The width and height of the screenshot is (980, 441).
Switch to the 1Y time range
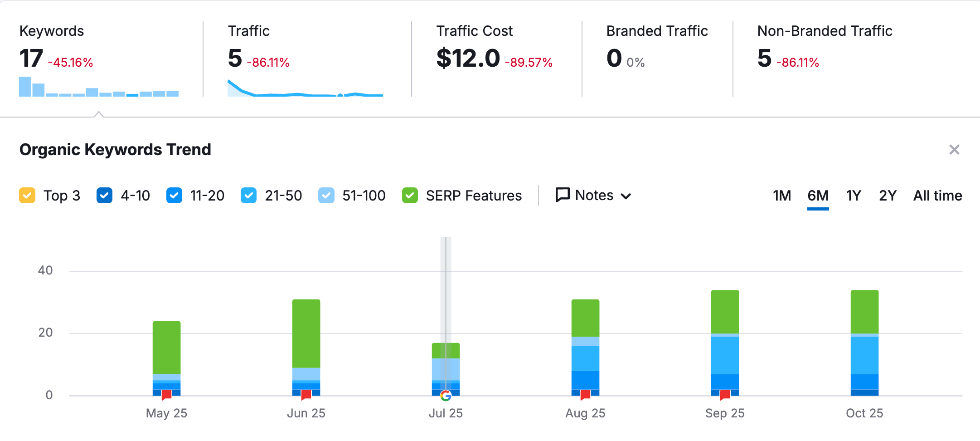pyautogui.click(x=853, y=195)
